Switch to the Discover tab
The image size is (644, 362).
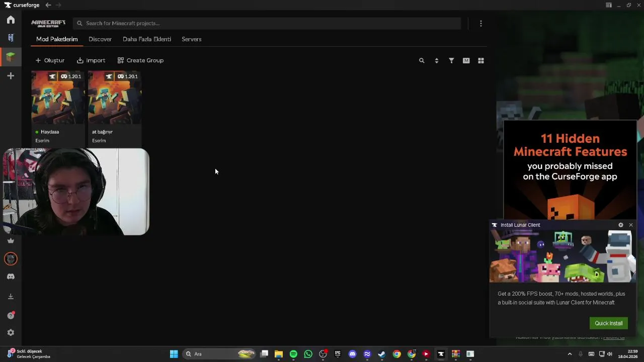(x=100, y=39)
